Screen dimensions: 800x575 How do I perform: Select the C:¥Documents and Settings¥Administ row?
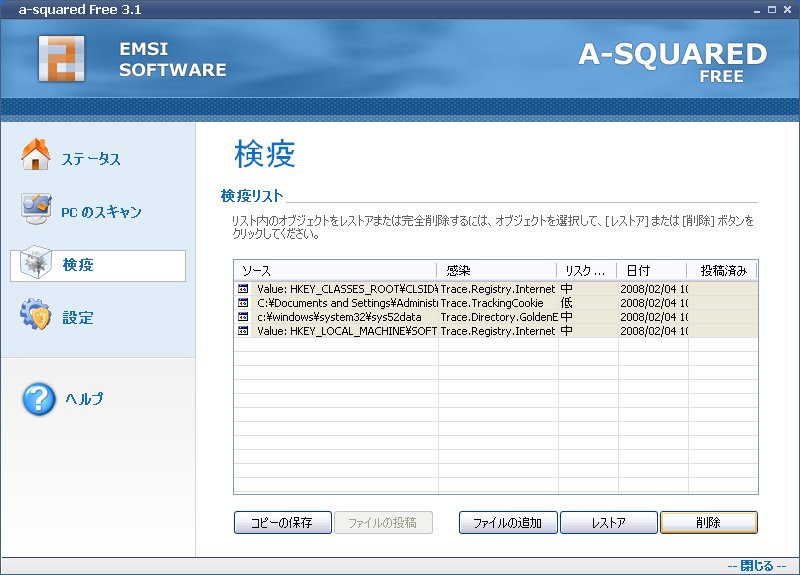click(496, 303)
